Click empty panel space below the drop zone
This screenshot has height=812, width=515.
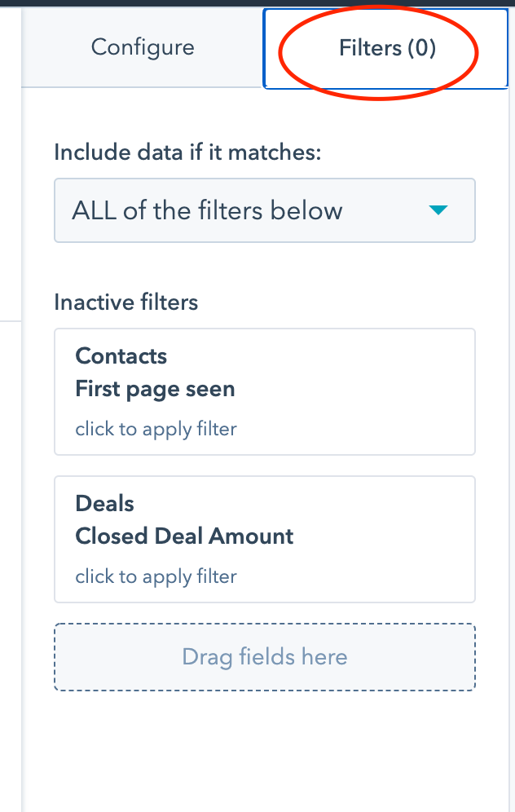[x=264, y=750]
